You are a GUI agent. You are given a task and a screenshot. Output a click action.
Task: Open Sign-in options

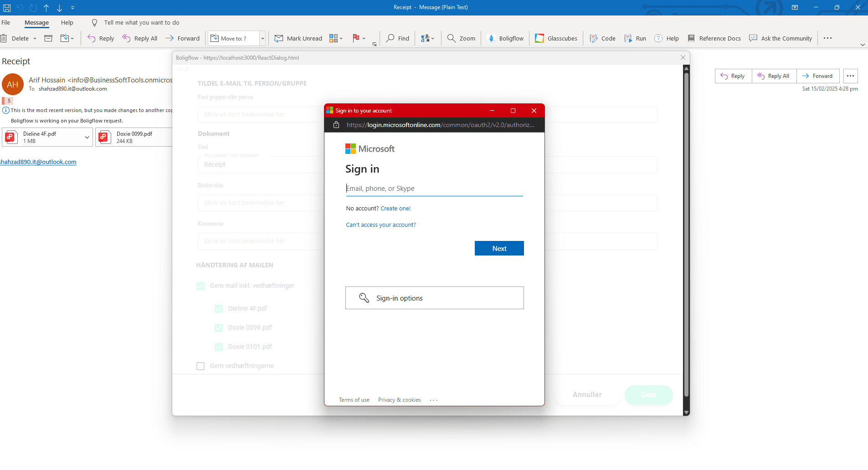click(435, 298)
